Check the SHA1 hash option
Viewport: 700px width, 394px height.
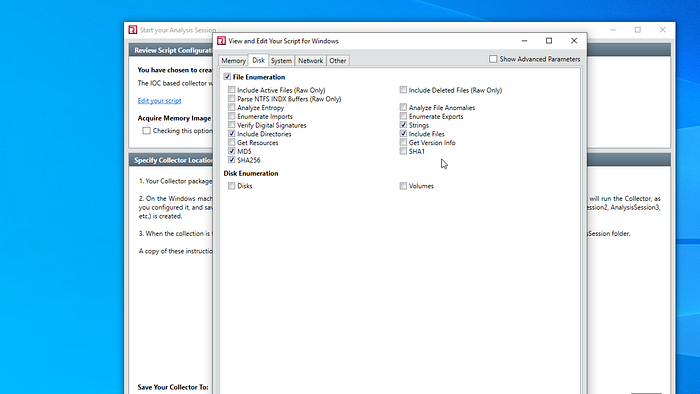pos(403,151)
